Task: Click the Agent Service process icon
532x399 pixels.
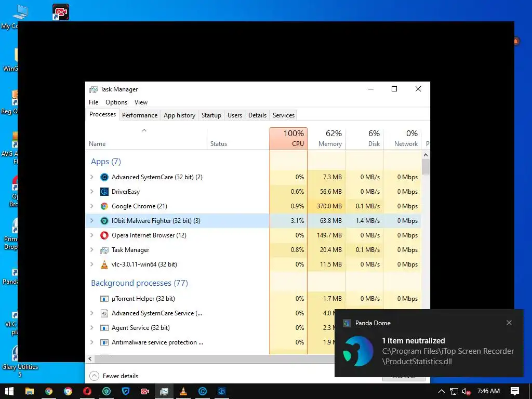Action: 104,328
